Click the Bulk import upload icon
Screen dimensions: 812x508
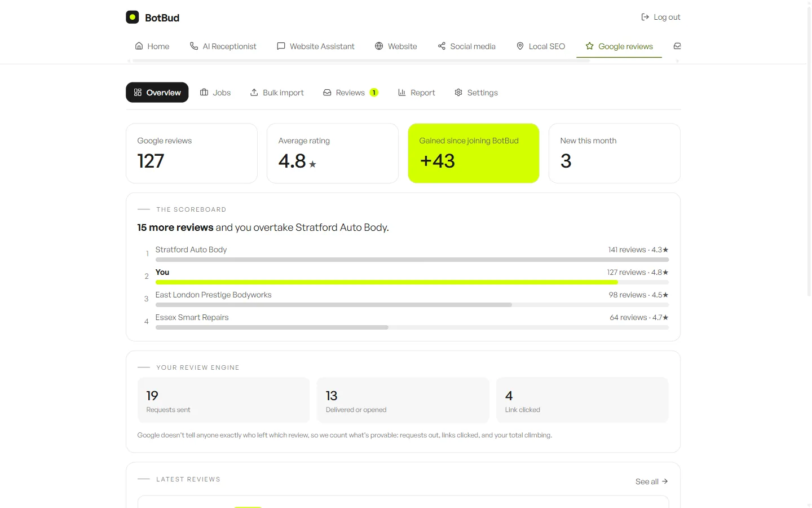(254, 92)
